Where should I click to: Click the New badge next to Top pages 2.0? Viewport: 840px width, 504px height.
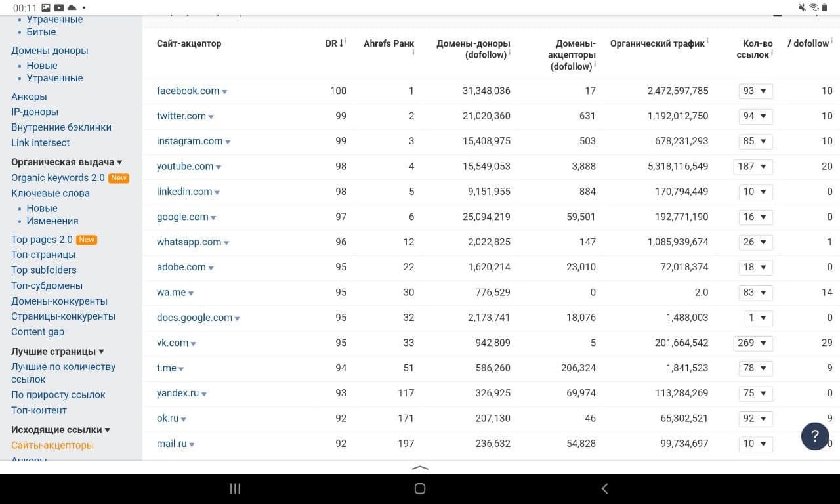(87, 240)
